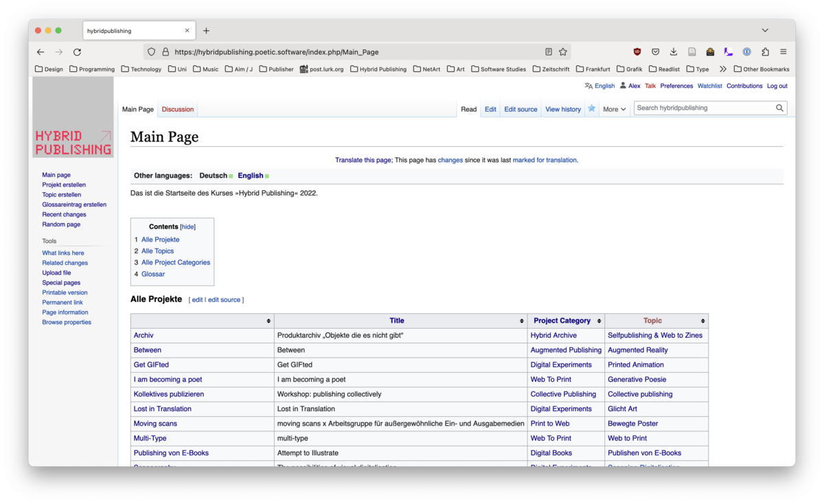Click the search magnifier icon
Image resolution: width=824 pixels, height=504 pixels.
(779, 108)
